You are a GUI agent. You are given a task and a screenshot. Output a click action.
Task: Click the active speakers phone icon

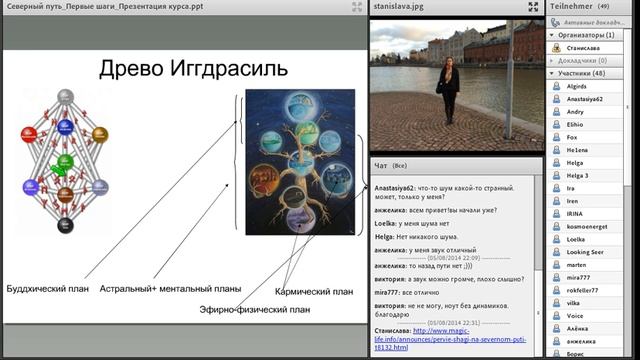coord(555,22)
